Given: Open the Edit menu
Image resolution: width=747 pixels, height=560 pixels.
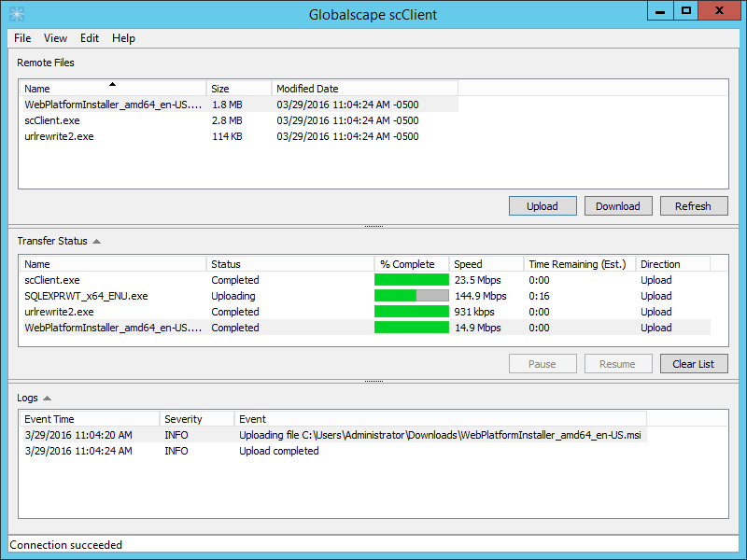Looking at the screenshot, I should (89, 38).
